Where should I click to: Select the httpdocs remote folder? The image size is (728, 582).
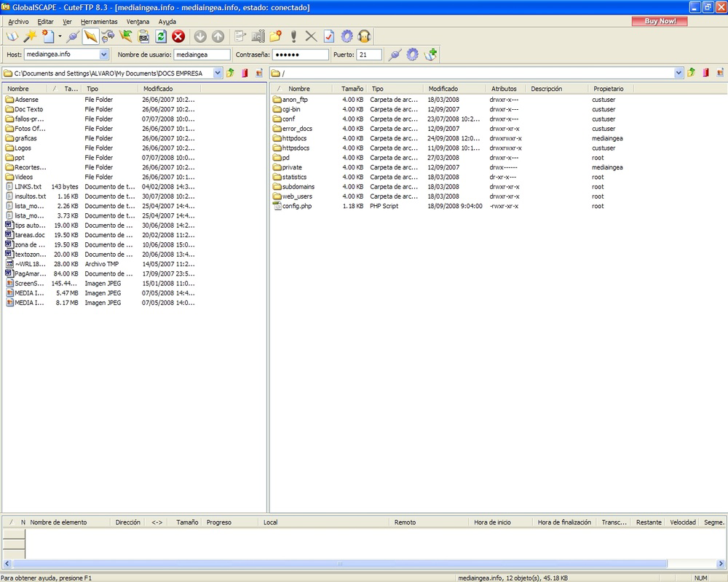click(294, 138)
